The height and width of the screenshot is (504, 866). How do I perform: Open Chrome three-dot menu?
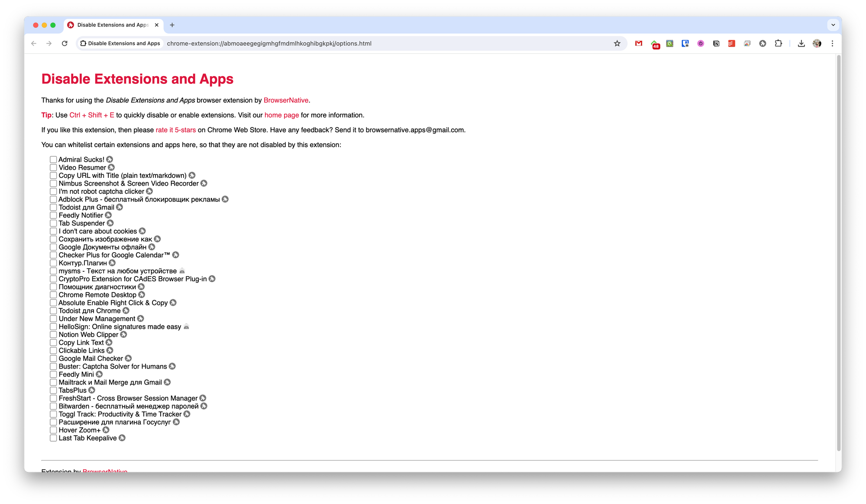coord(832,43)
